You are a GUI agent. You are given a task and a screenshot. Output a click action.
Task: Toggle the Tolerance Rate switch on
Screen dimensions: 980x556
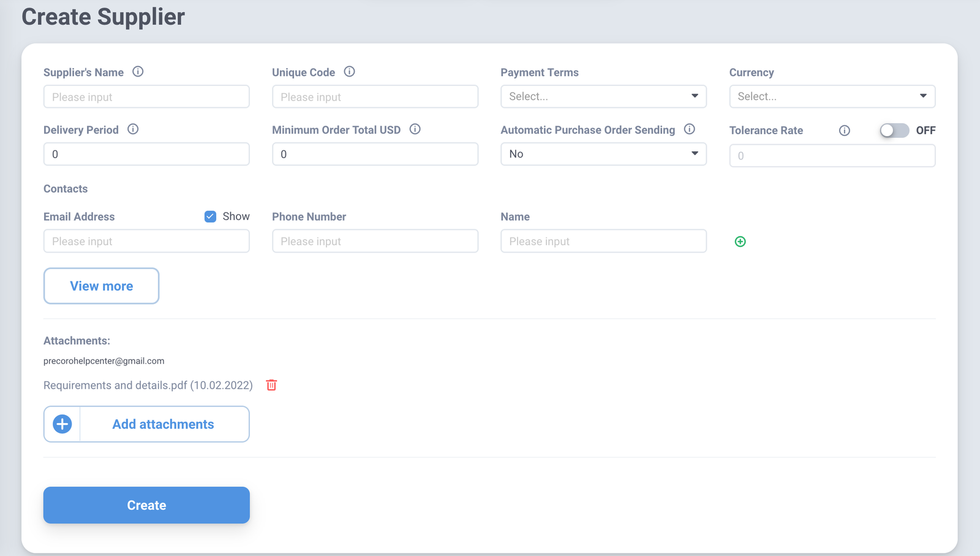(894, 131)
